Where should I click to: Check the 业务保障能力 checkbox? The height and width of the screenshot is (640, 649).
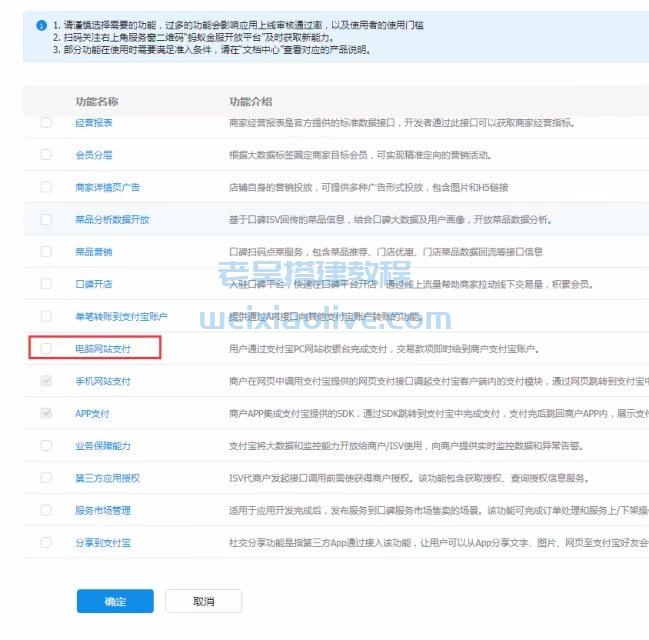pyautogui.click(x=46, y=445)
